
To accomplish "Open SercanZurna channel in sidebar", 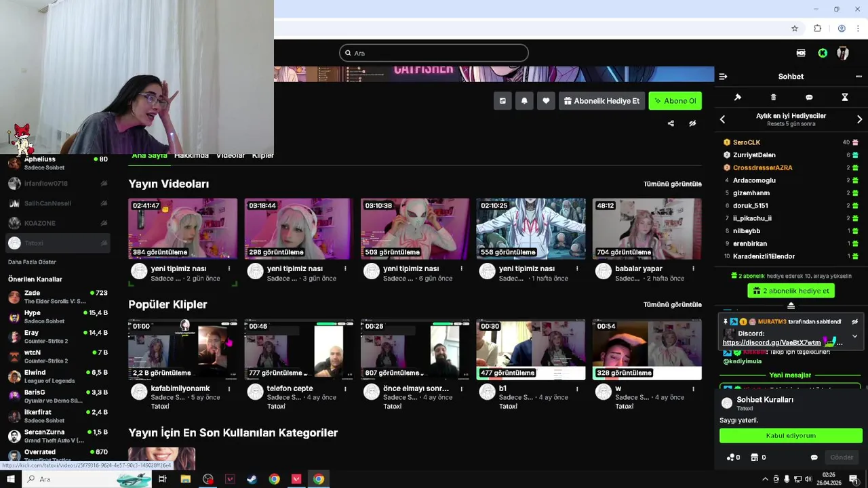I will pyautogui.click(x=58, y=436).
